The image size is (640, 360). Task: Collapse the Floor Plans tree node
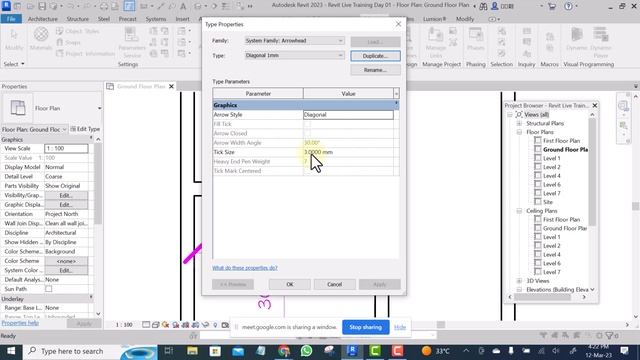pyautogui.click(x=519, y=132)
